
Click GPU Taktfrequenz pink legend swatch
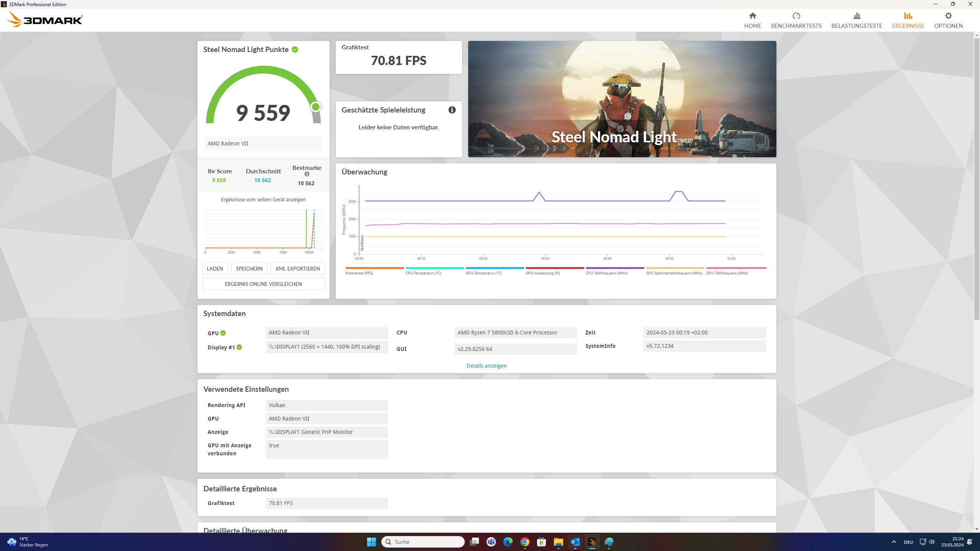click(x=736, y=268)
